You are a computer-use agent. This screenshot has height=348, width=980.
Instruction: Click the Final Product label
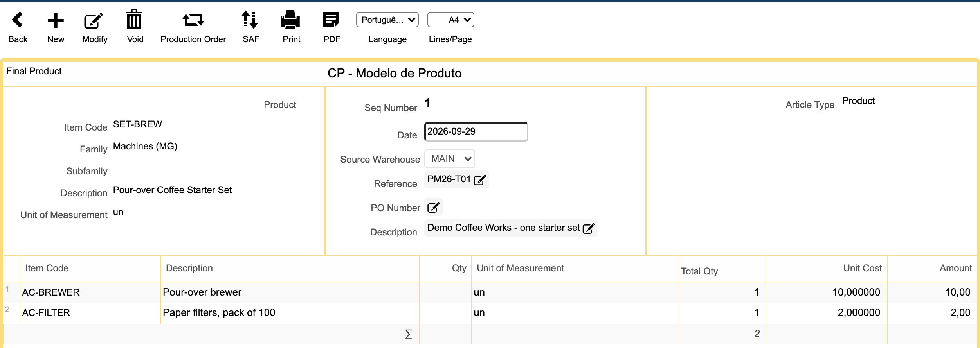coord(34,71)
